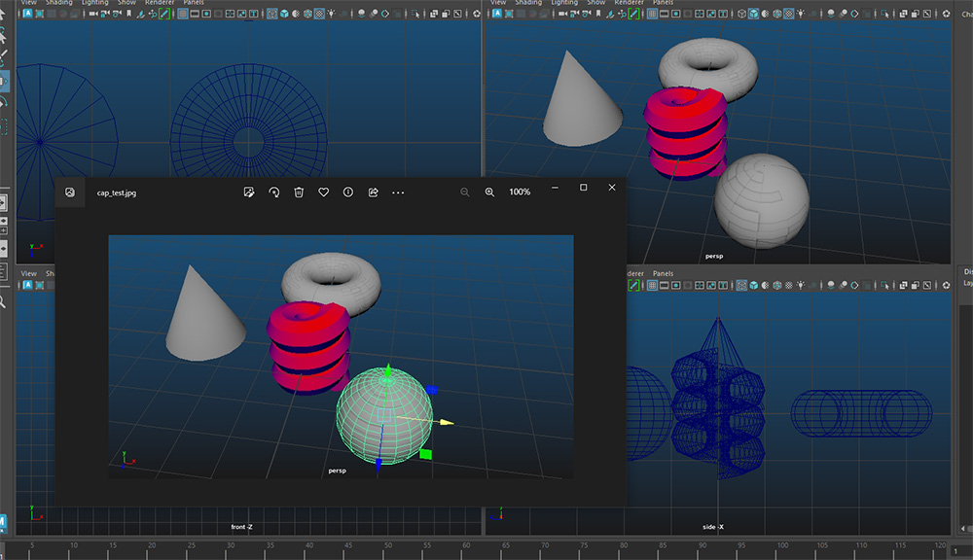Open the See more options ellipsis menu
Image resolution: width=973 pixels, height=560 pixels.
pos(398,192)
